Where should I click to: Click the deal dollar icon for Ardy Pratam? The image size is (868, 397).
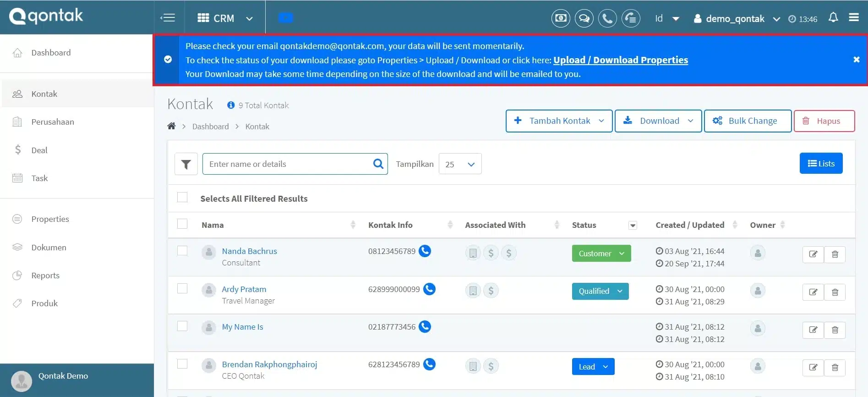[x=491, y=291]
